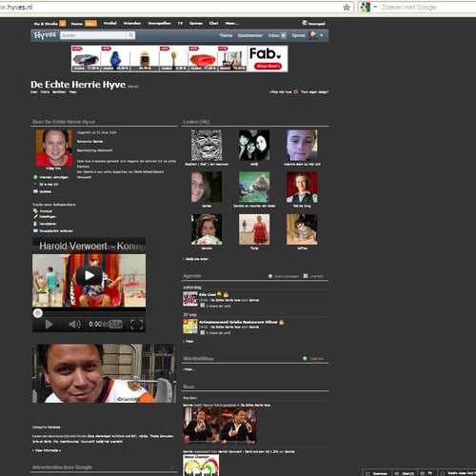The height and width of the screenshot is (476, 476).
Task: Open the first agenda event thumbnail
Action: [190, 299]
